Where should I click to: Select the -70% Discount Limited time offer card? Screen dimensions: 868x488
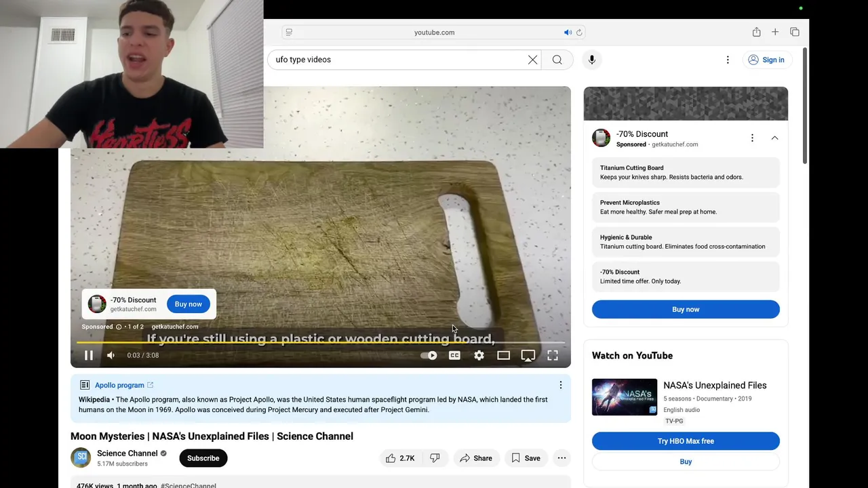(686, 277)
